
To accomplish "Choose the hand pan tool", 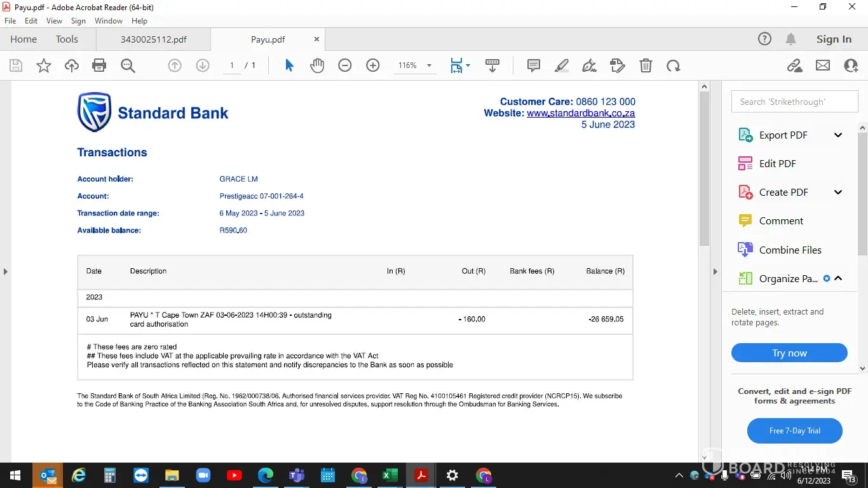I will 317,65.
